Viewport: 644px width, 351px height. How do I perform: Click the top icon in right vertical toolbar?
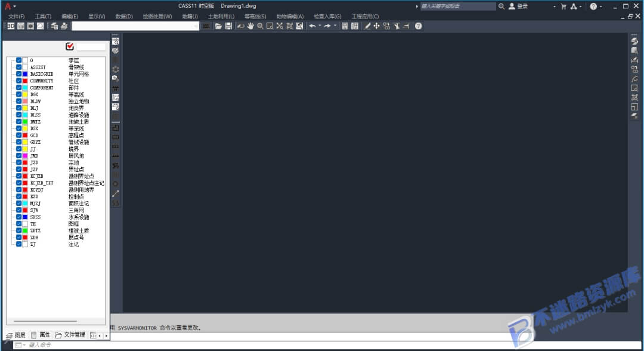coord(634,41)
